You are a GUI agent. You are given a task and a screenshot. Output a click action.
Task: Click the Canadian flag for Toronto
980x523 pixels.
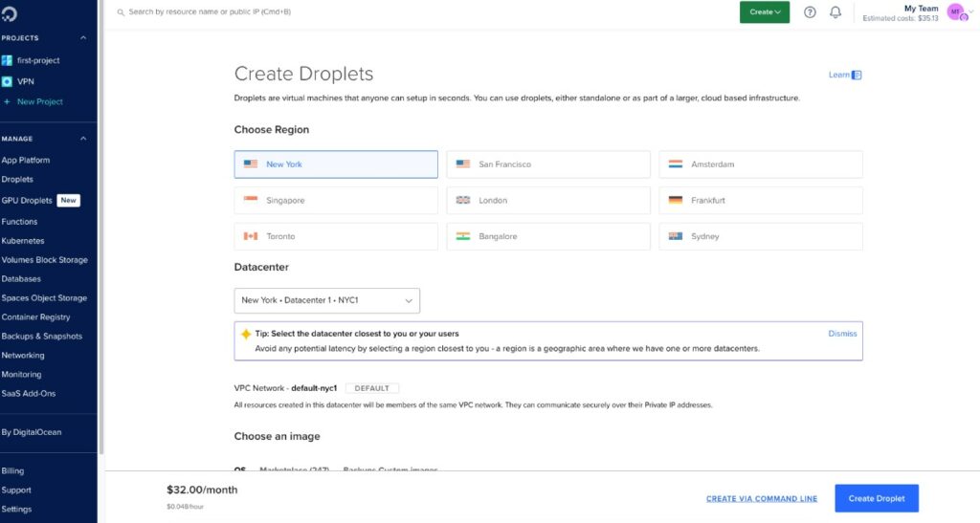(x=251, y=236)
